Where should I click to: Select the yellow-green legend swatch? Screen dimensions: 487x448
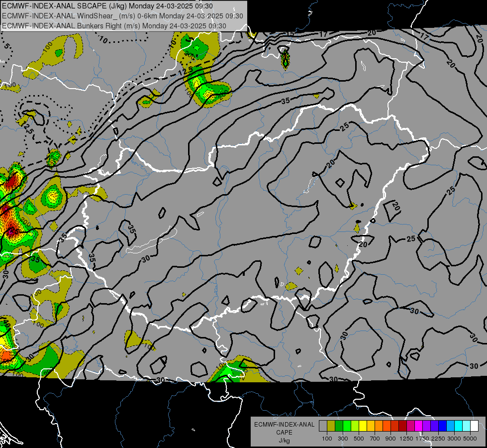tap(355, 426)
